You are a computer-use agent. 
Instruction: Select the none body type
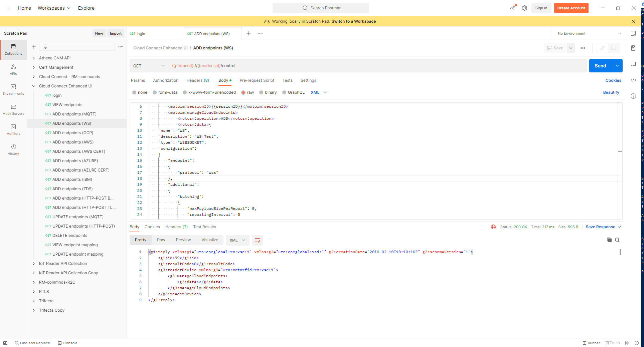pyautogui.click(x=140, y=92)
